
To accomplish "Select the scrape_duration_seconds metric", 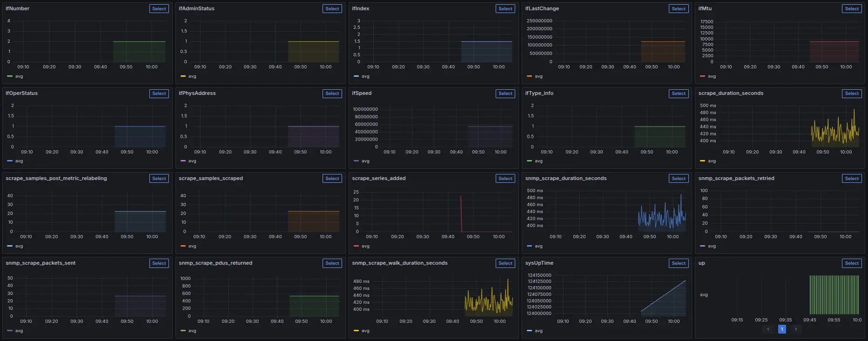I will [852, 94].
